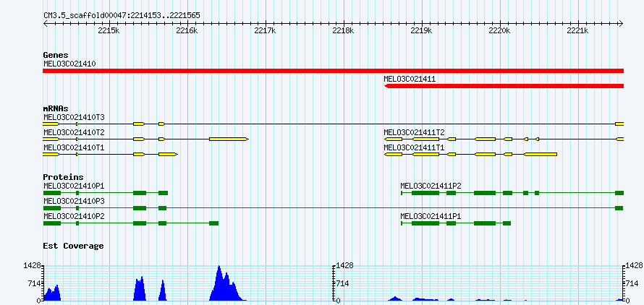Select the MELO3C021410T1 transcript label
The image size is (644, 305).
pos(74,147)
